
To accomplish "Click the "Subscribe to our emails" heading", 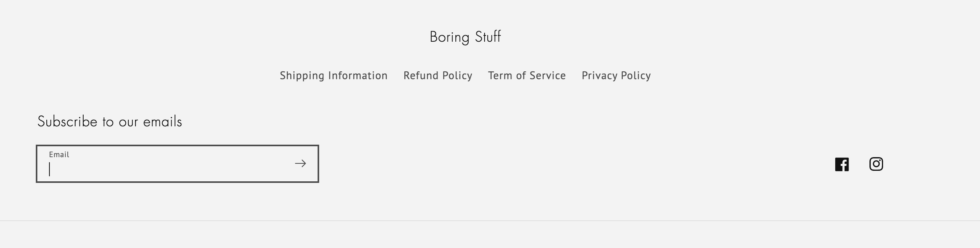I will (x=110, y=122).
